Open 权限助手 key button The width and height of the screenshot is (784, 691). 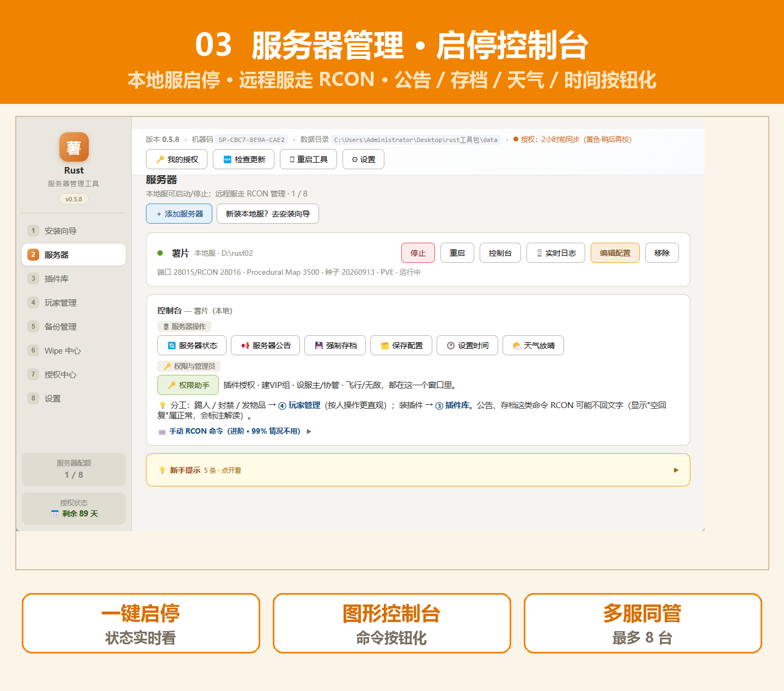[188, 385]
